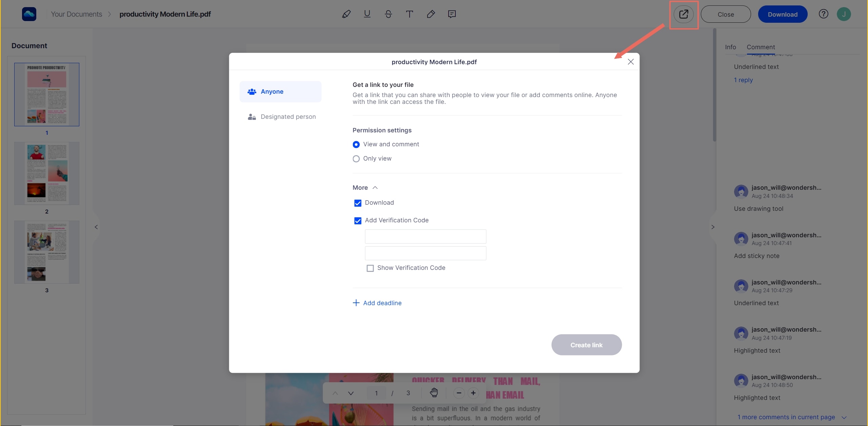This screenshot has height=426, width=868.
Task: Click first verification code input field
Action: pyautogui.click(x=426, y=236)
